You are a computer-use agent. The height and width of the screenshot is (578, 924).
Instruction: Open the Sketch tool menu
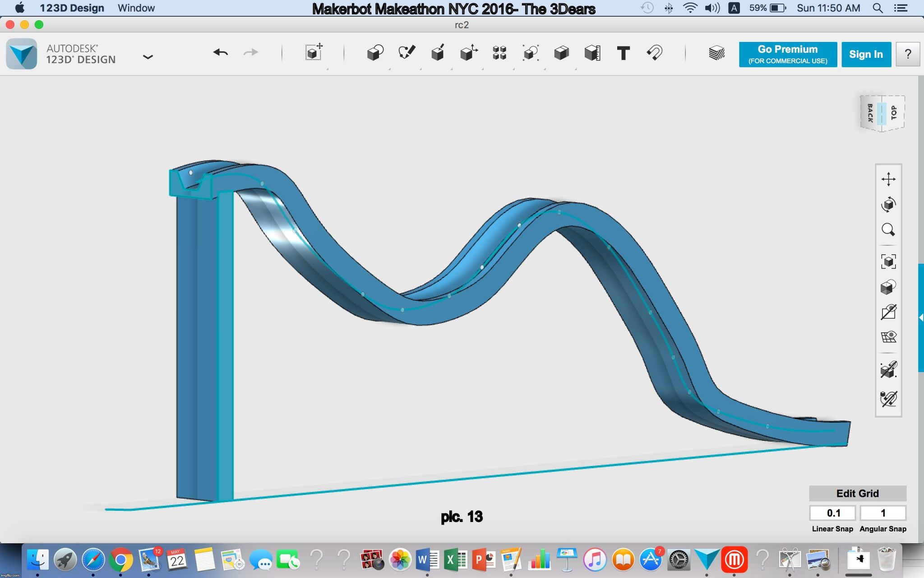407,53
